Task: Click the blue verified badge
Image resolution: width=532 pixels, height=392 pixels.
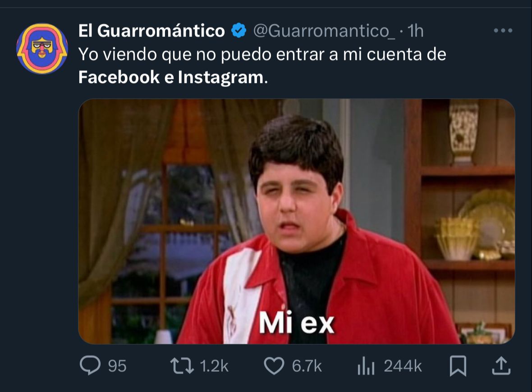Action: (239, 31)
